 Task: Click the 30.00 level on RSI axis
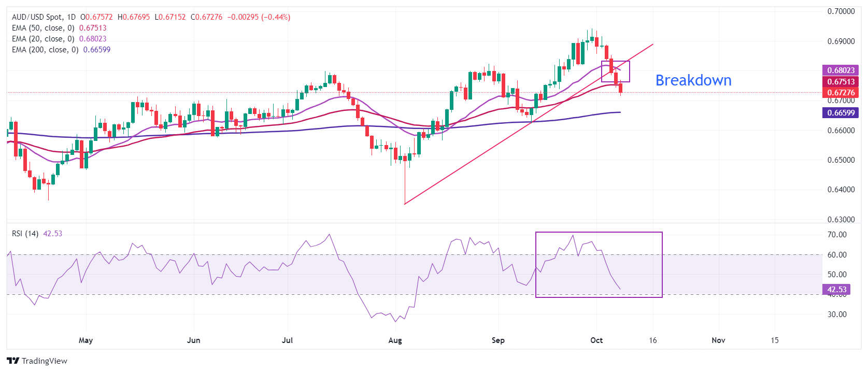(837, 314)
